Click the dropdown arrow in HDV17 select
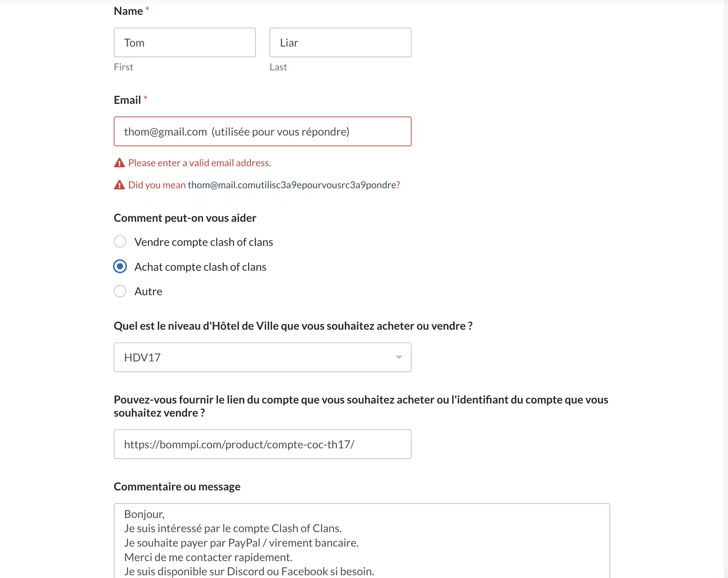The height and width of the screenshot is (578, 728). pos(399,357)
